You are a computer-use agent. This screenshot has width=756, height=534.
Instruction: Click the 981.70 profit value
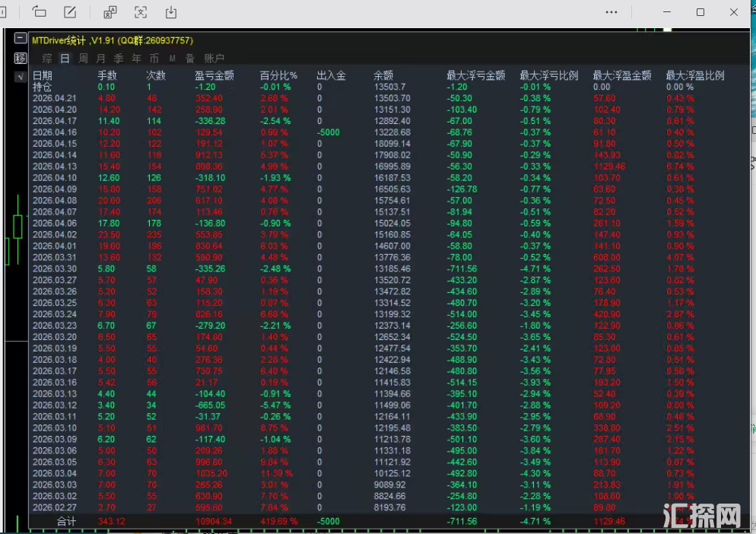click(208, 428)
